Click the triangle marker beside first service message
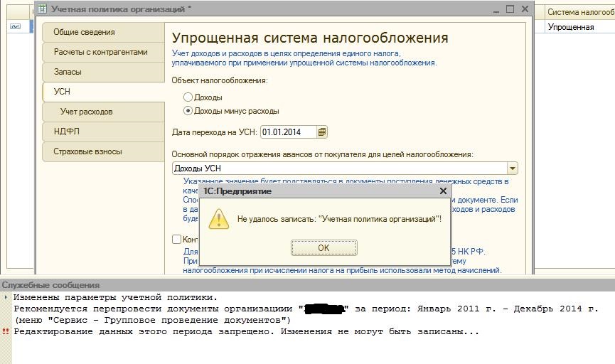Viewport: 615px width, 364px height. (x=6, y=298)
